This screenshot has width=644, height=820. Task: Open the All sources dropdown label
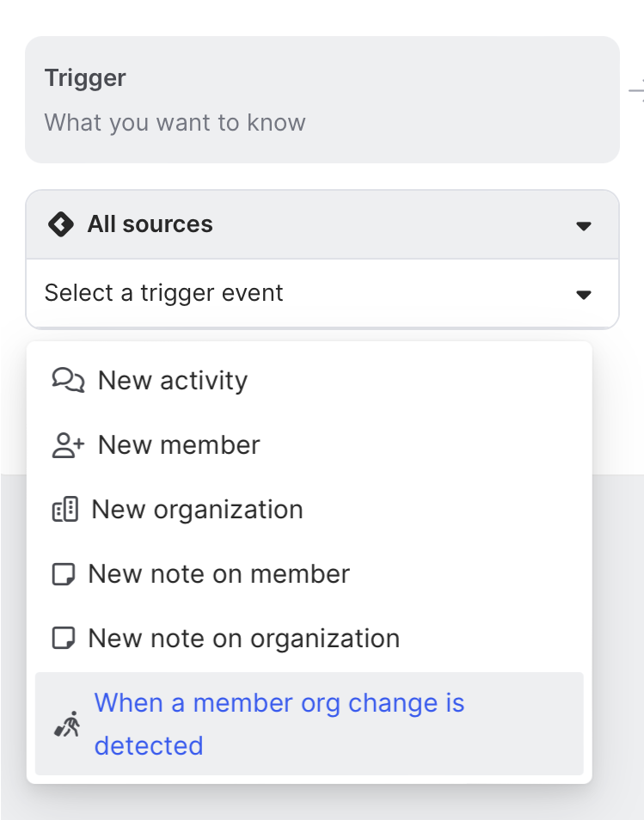coord(150,224)
